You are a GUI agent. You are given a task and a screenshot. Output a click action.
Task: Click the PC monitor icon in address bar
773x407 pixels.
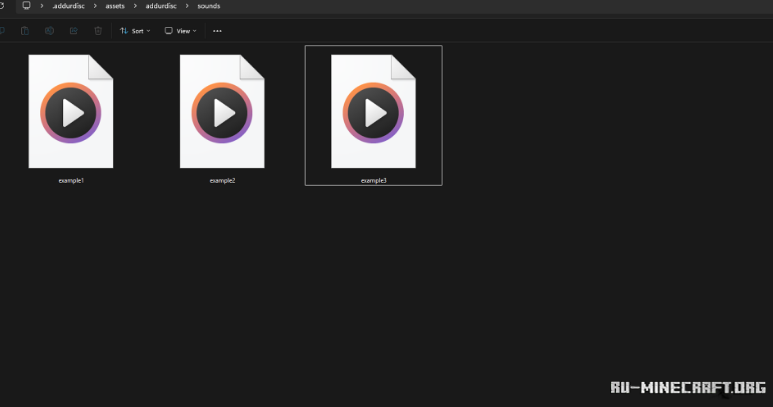(26, 6)
